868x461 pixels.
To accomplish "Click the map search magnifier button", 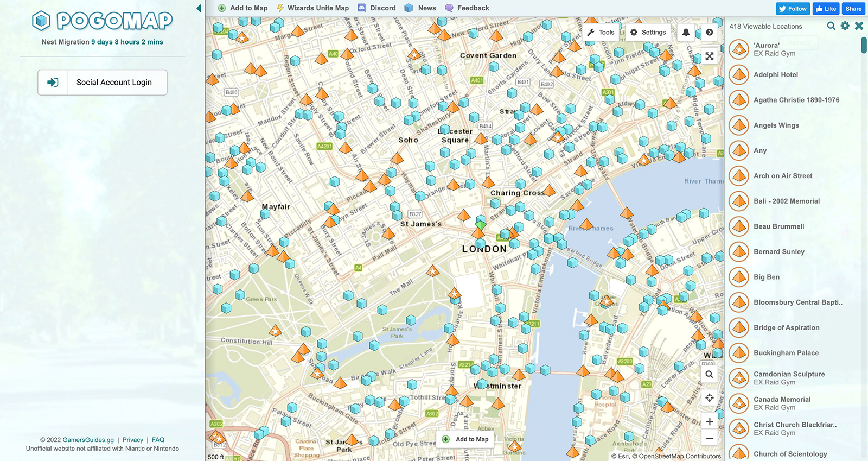I will click(x=710, y=374).
